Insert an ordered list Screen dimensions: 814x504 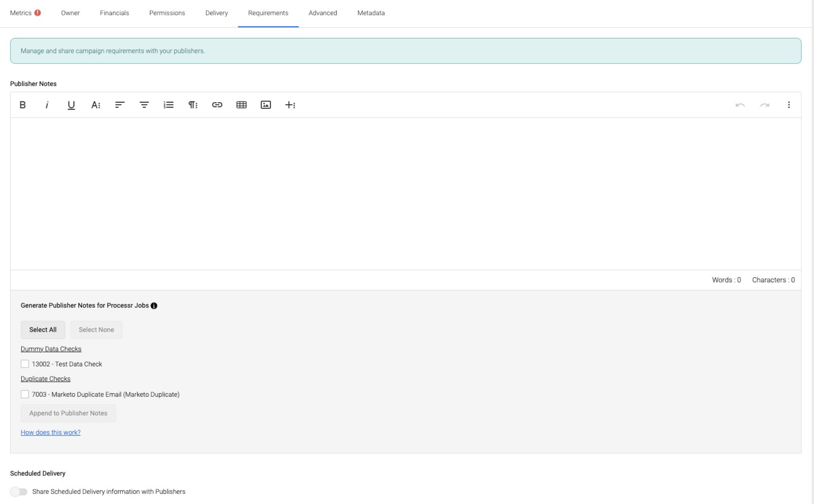coord(168,105)
